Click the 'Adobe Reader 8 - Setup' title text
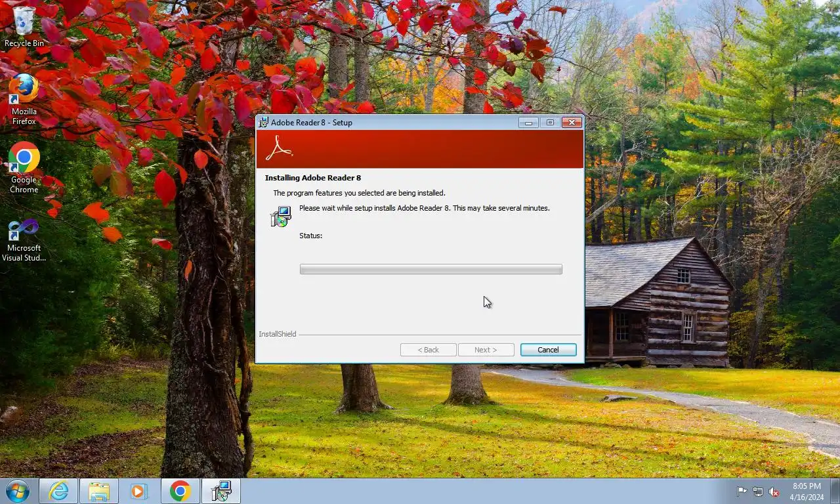The height and width of the screenshot is (504, 840). [312, 123]
